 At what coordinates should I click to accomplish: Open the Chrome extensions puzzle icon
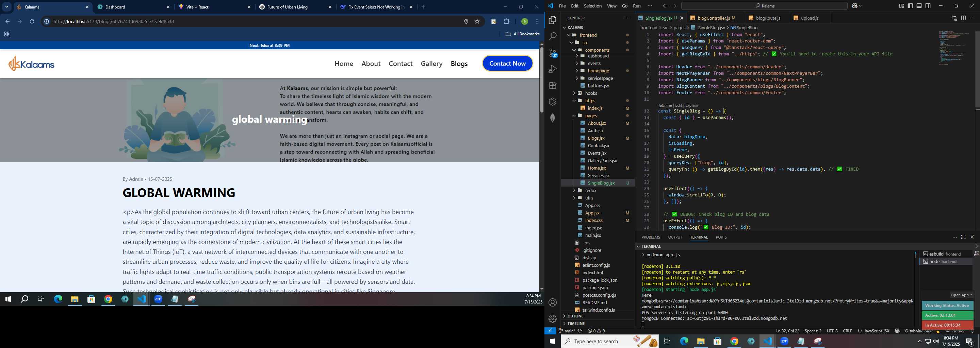pyautogui.click(x=506, y=21)
